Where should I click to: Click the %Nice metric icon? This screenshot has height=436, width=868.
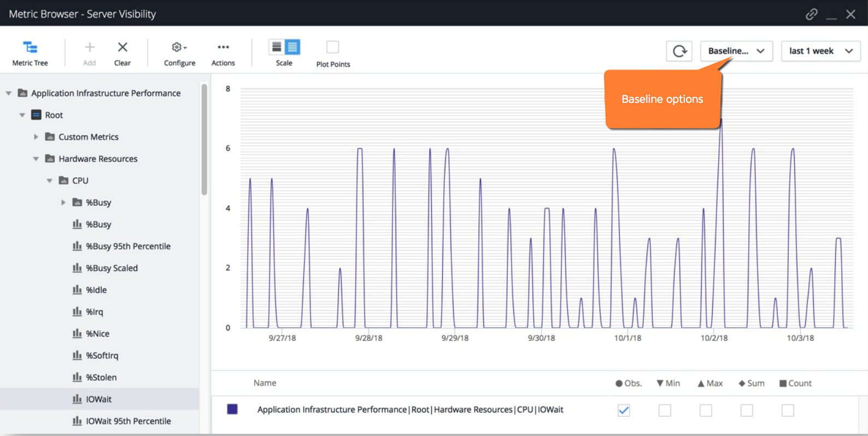point(78,334)
